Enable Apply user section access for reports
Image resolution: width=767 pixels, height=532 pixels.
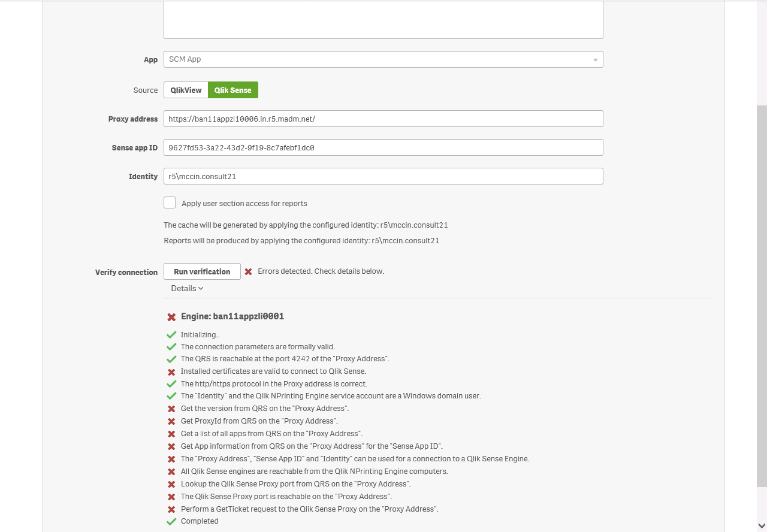[170, 202]
